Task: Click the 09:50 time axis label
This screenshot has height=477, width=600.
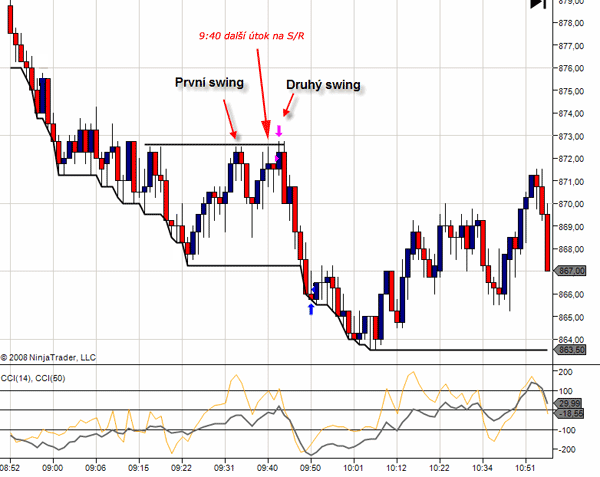Action: [310, 467]
